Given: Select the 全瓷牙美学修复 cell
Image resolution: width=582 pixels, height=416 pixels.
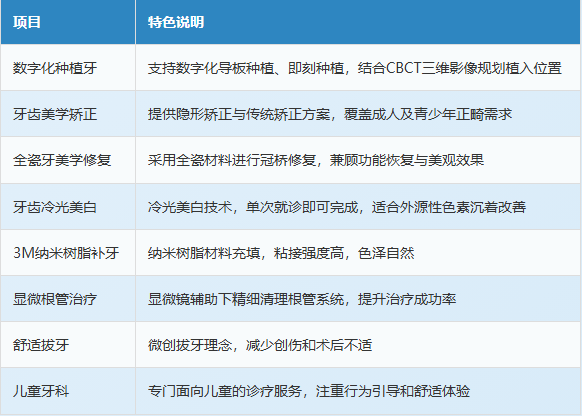Looking at the screenshot, I should point(68,160).
